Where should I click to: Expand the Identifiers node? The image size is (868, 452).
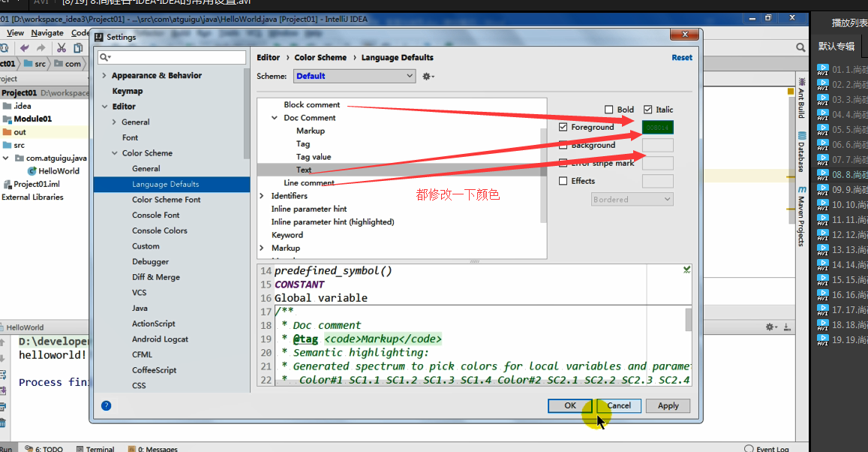(x=261, y=195)
